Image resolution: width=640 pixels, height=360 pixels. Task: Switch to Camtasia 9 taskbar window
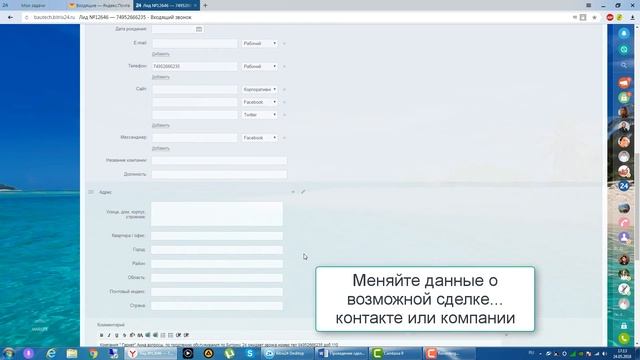(x=395, y=353)
